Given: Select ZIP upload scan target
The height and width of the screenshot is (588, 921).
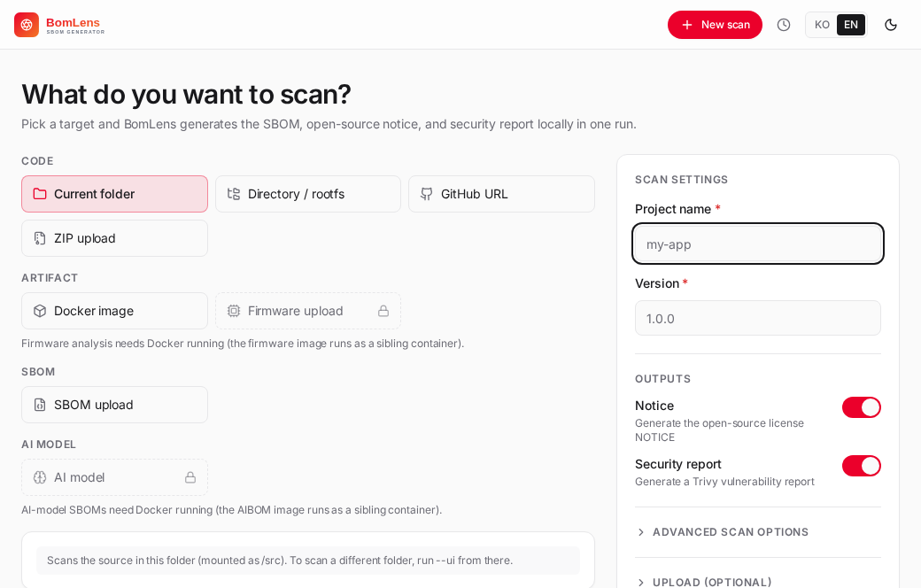Looking at the screenshot, I should (x=114, y=238).
